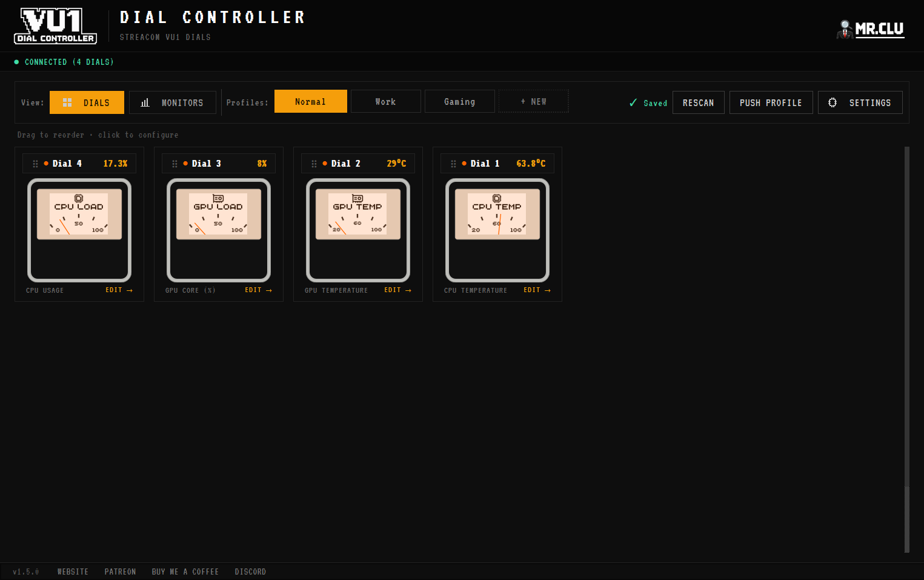The height and width of the screenshot is (580, 924).
Task: Edit the GPU Core (%) dial
Action: (258, 290)
